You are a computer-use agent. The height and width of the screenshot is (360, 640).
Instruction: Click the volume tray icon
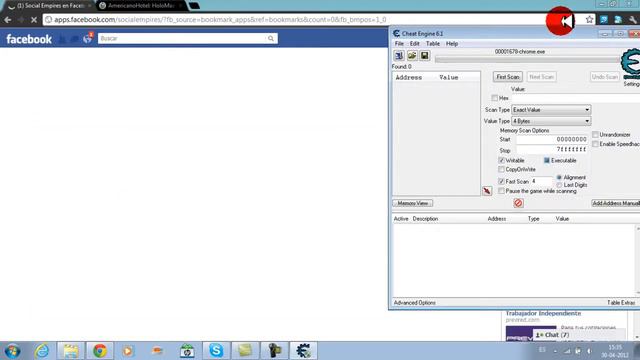(x=589, y=351)
